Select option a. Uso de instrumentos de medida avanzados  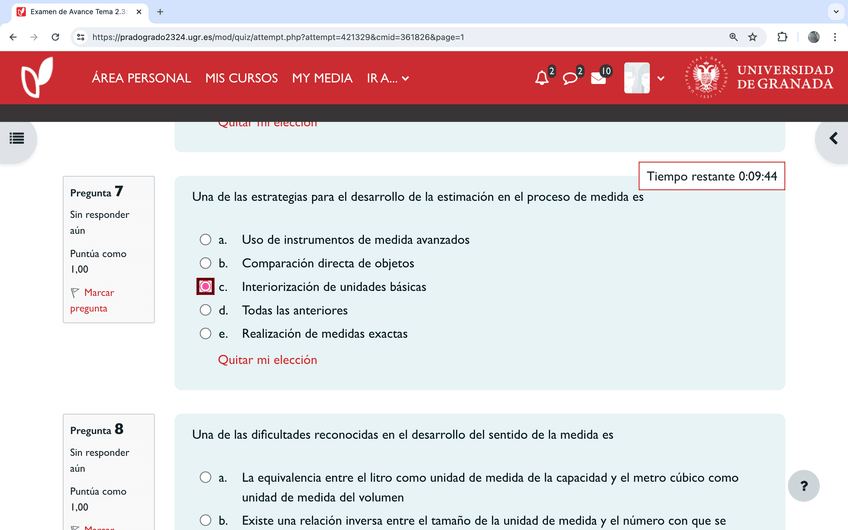click(205, 240)
